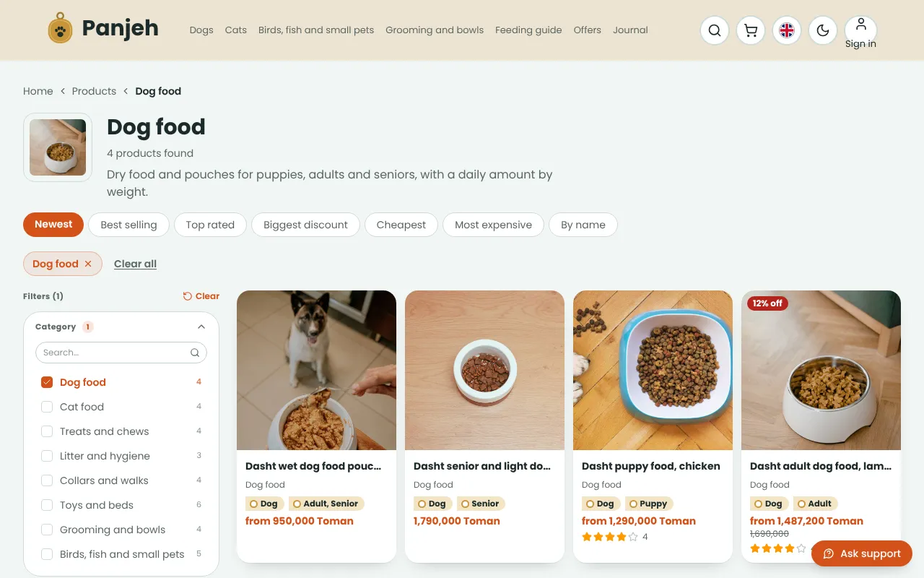Open the shopping cart icon
Image resolution: width=924 pixels, height=578 pixels.
751,30
